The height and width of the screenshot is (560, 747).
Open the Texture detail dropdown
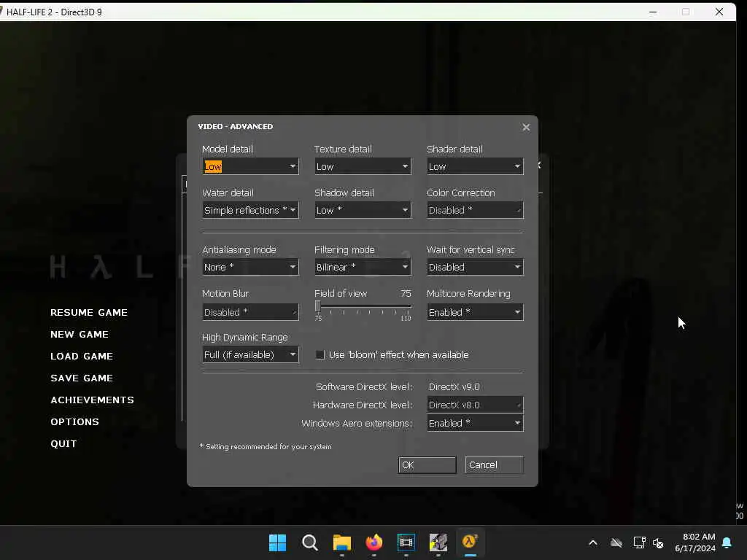point(363,166)
